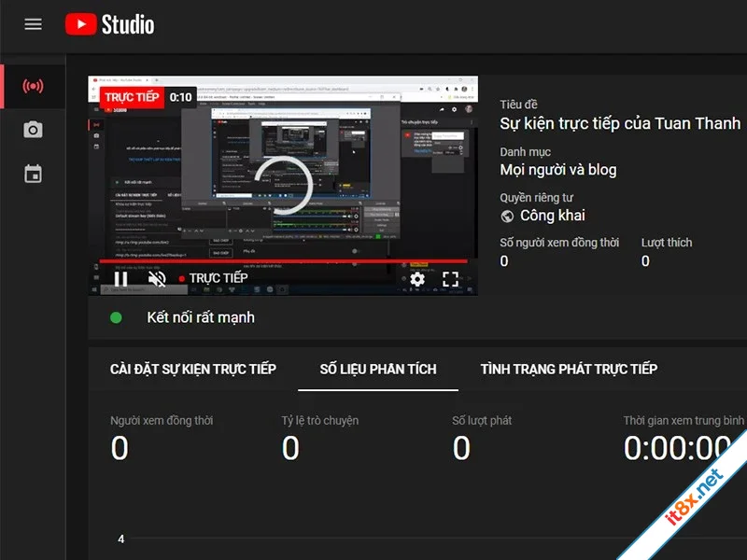Click the green connection status dot

click(116, 317)
